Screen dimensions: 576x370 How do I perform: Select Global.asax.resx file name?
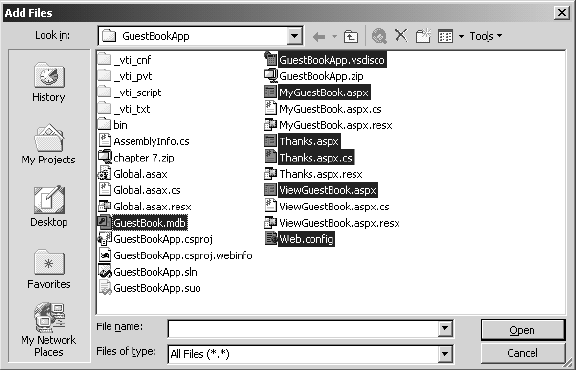[x=152, y=206]
